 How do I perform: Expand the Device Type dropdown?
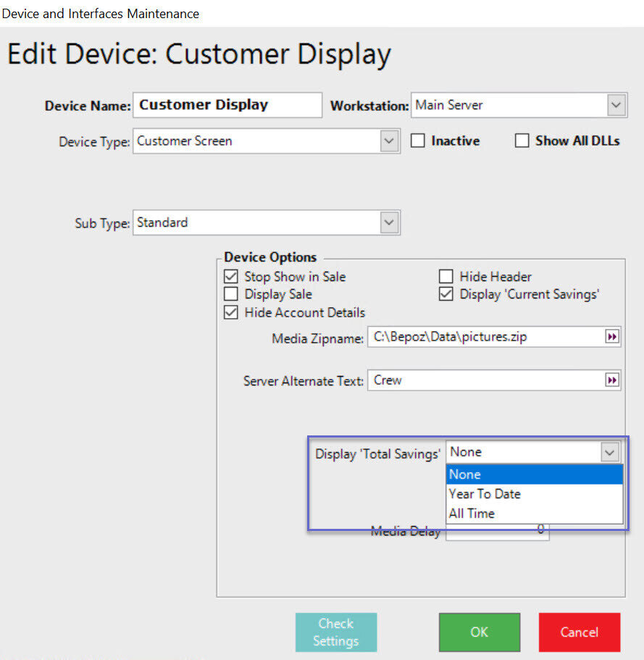(390, 141)
